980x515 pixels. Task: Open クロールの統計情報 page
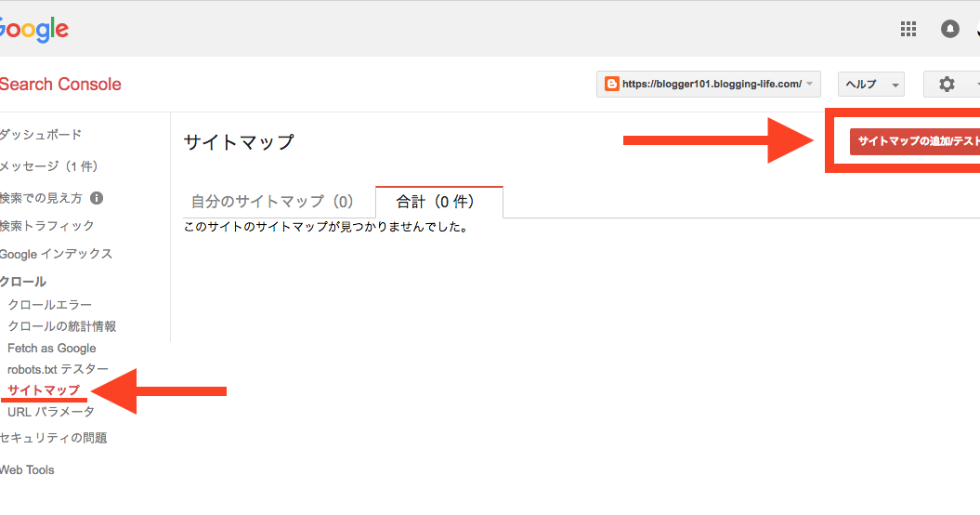pyautogui.click(x=62, y=326)
